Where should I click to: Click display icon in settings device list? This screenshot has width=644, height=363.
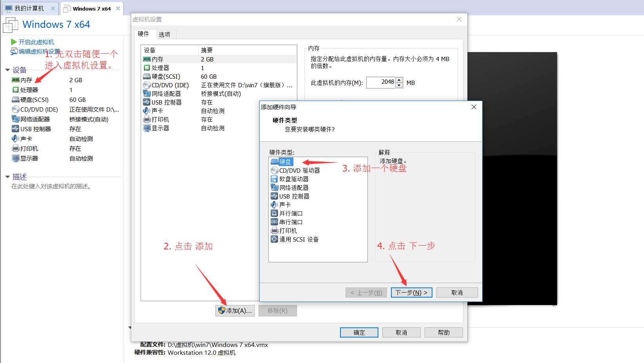click(x=147, y=128)
